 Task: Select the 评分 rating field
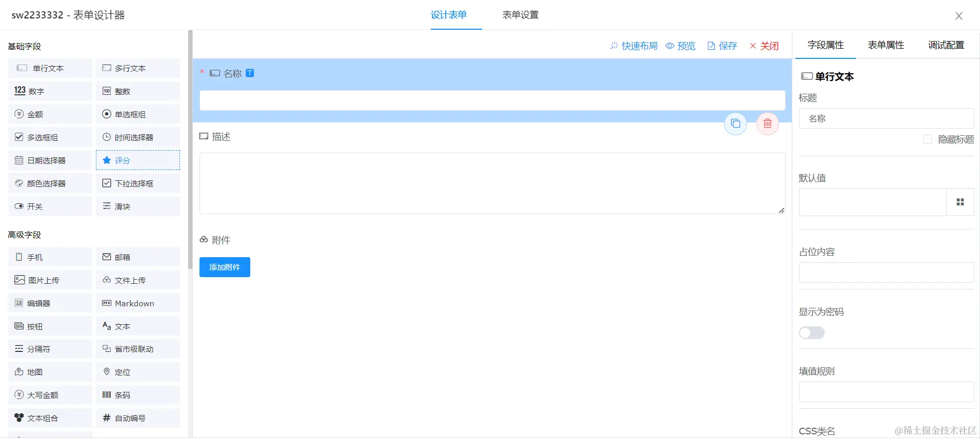(138, 160)
